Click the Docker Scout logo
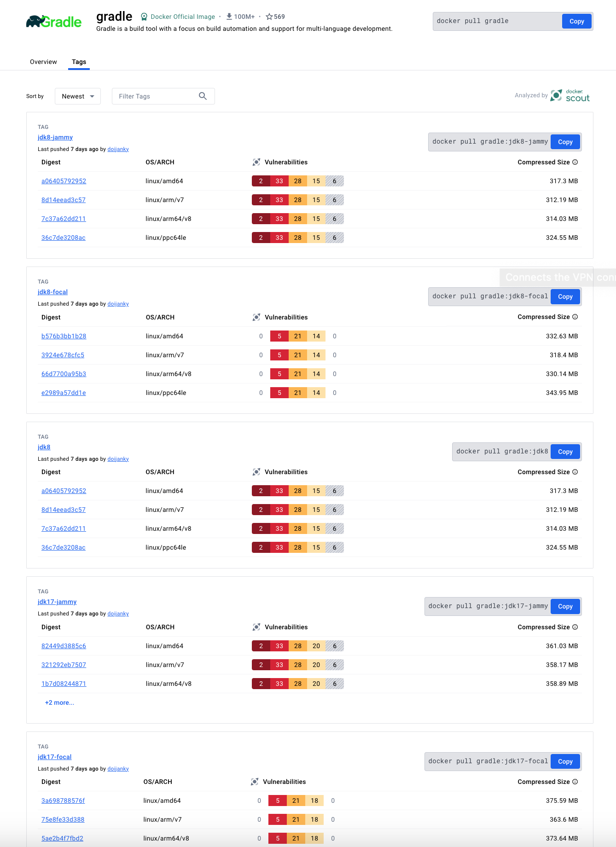616x847 pixels. click(x=570, y=95)
